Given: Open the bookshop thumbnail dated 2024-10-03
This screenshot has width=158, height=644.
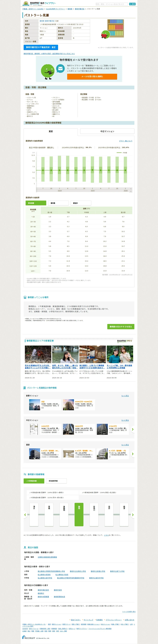Looking at the screenshot, I should coord(93,354).
